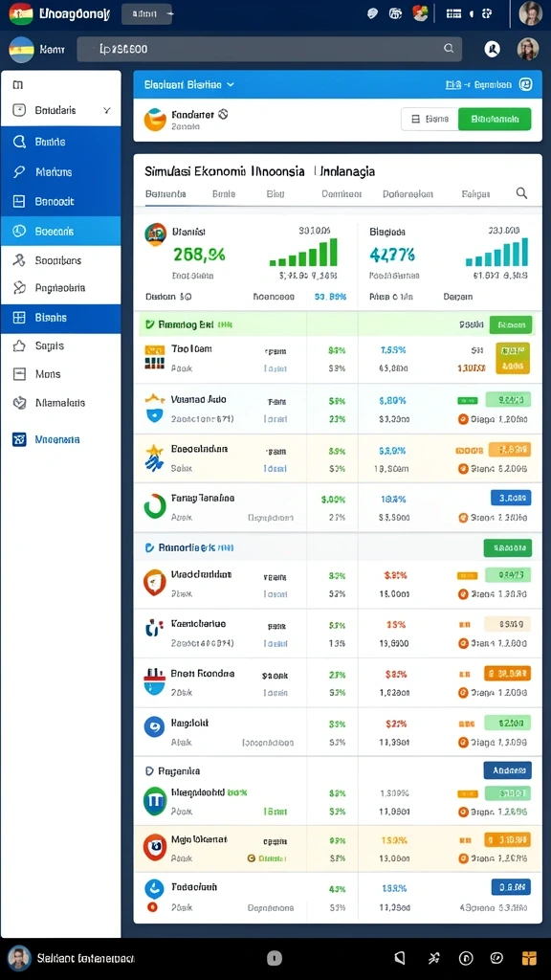Open the dropdown beside the Unoagdonaly logo

coord(148,13)
